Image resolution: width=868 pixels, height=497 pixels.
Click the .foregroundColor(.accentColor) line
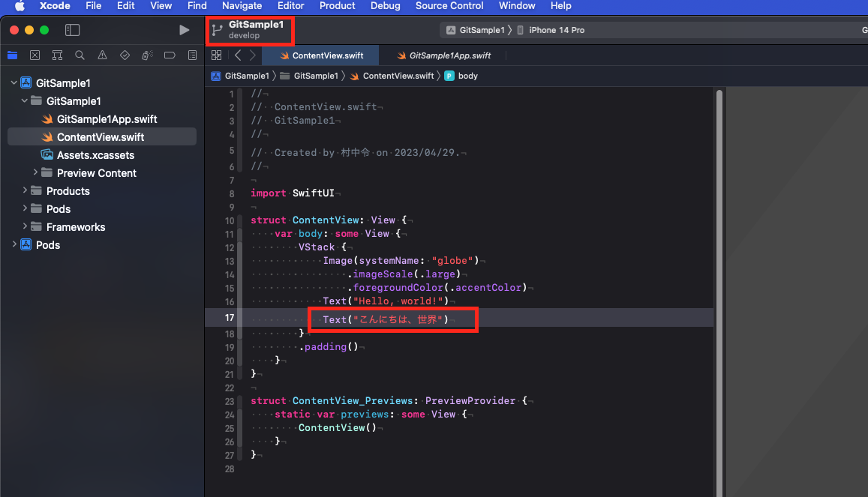(437, 287)
